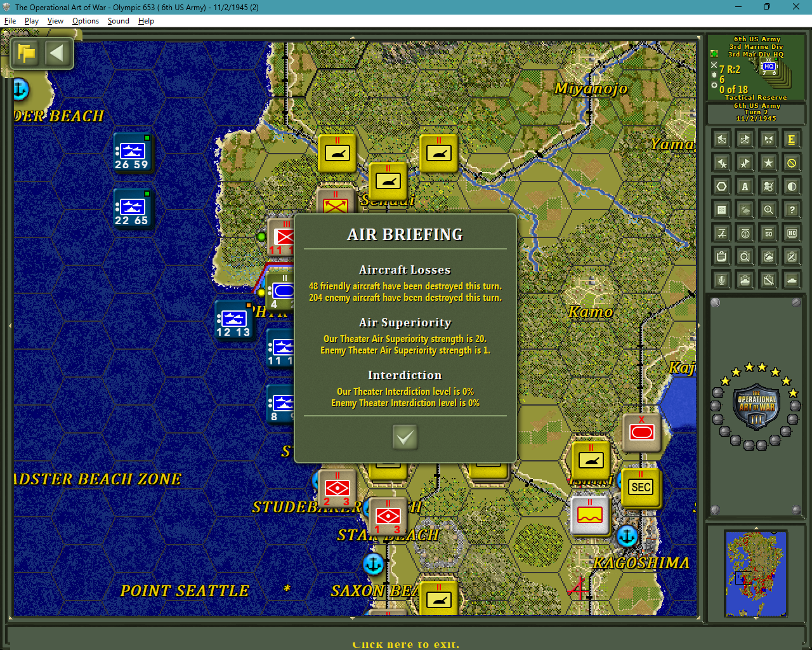Click the circled anchor icon in toolbar

(x=745, y=233)
